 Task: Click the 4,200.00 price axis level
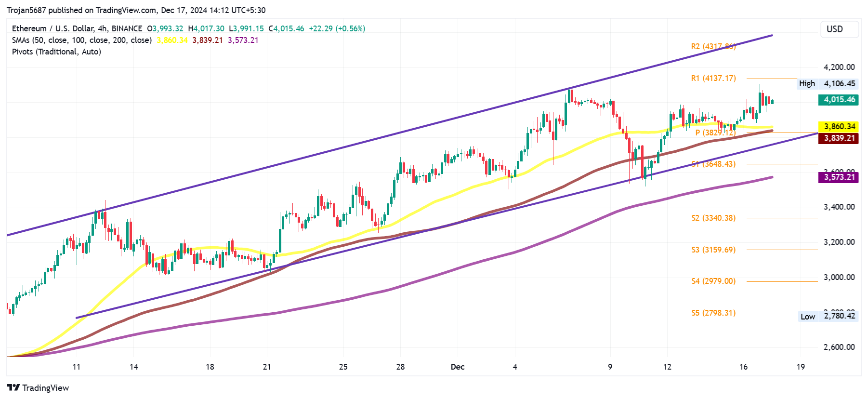tap(839, 67)
